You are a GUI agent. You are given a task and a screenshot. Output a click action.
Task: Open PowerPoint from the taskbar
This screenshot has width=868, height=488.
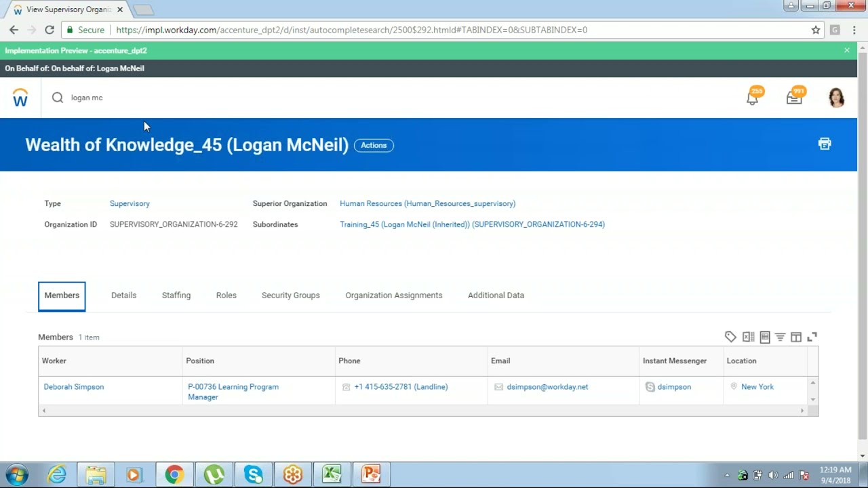click(371, 474)
